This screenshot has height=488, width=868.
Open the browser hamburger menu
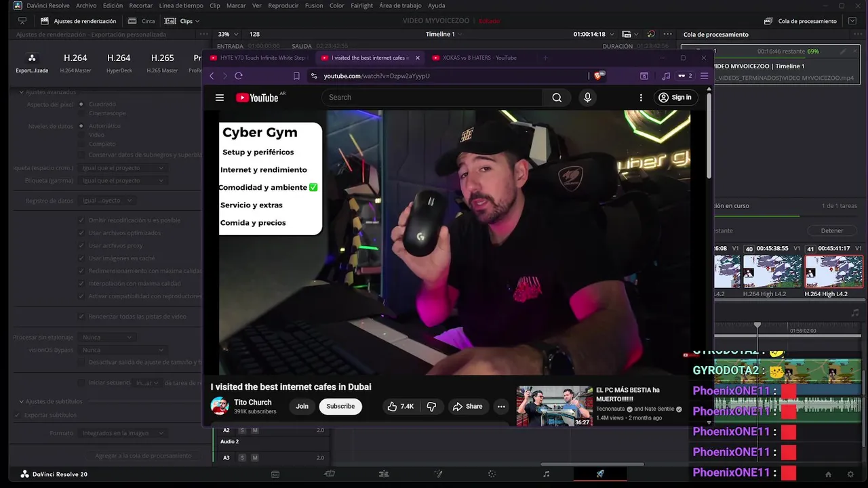(x=704, y=76)
